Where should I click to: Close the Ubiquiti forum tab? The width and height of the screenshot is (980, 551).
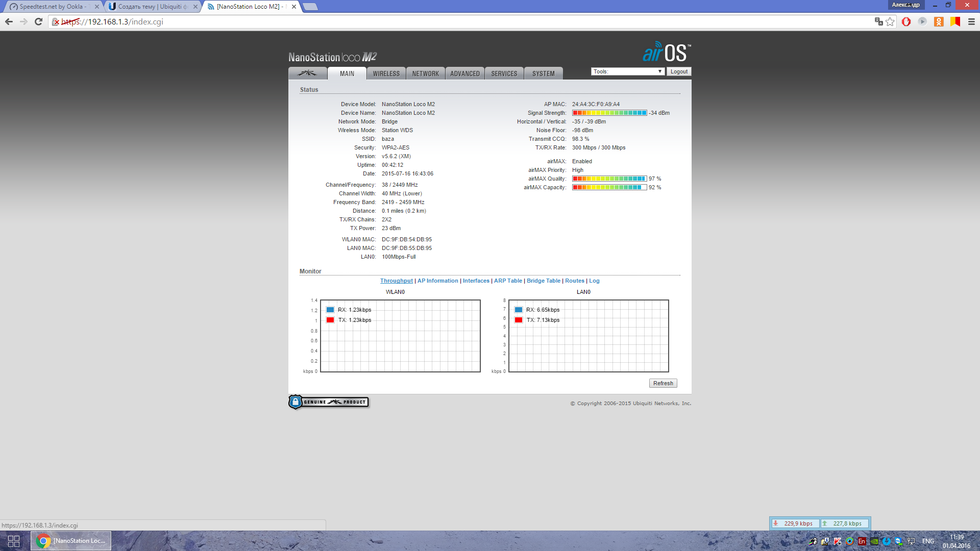pos(195,7)
